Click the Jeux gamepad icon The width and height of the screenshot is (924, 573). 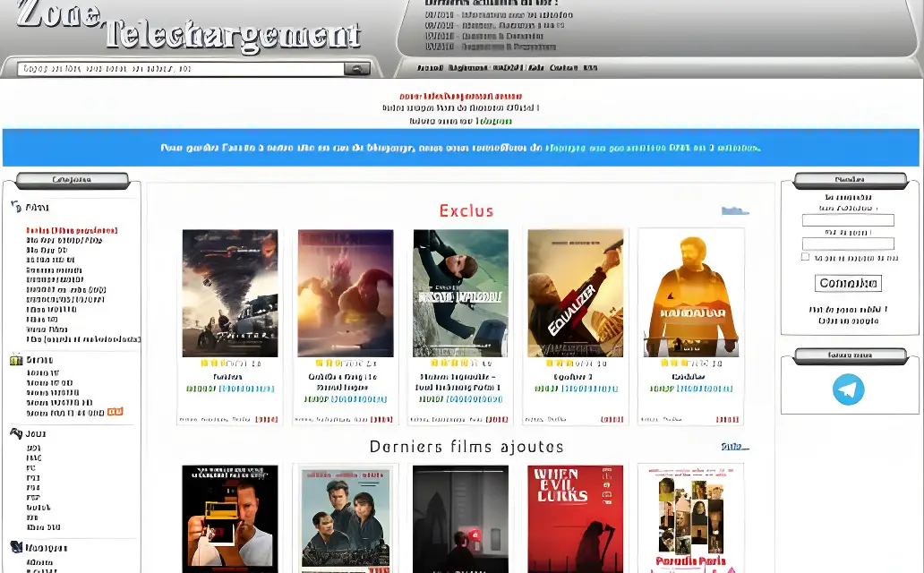[x=16, y=433]
